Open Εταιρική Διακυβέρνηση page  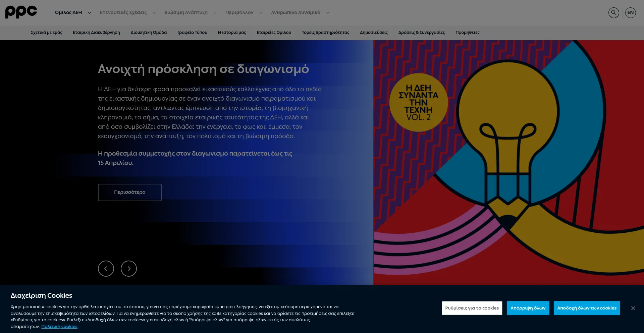(96, 33)
